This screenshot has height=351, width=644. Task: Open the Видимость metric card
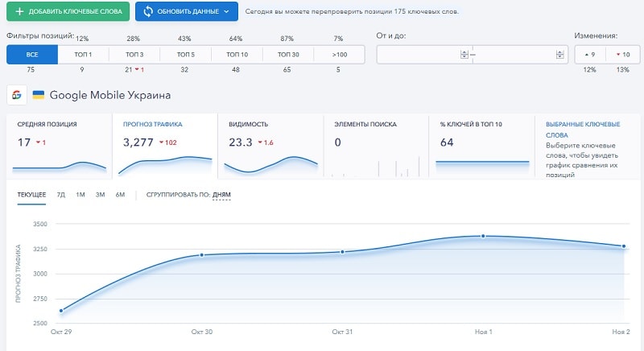point(270,147)
